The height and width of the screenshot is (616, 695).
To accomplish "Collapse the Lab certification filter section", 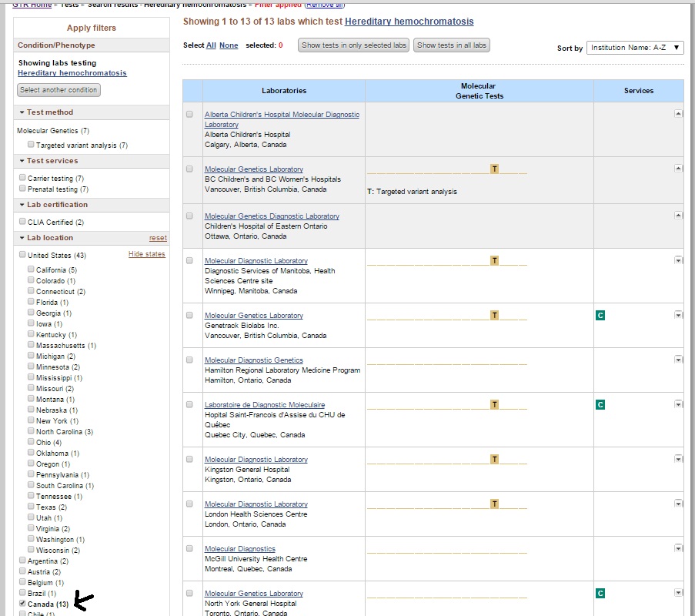I will [22, 205].
